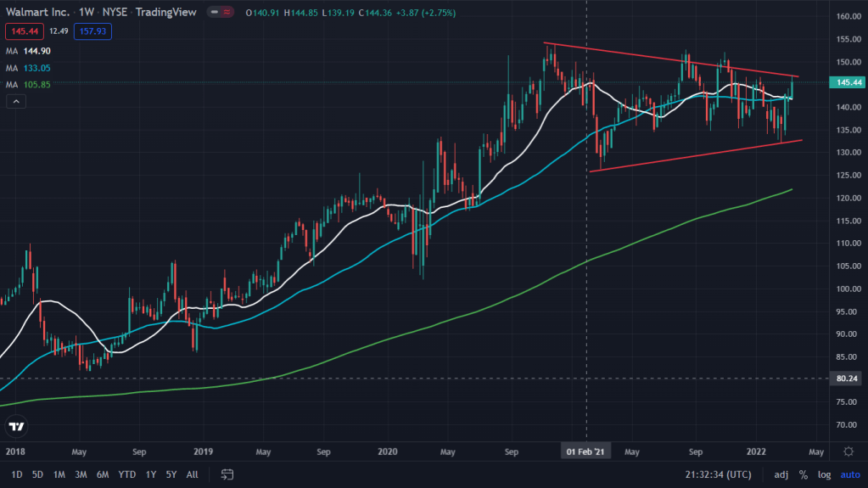Open the Go to date calendar icon
Image resolution: width=868 pixels, height=488 pixels.
(227, 474)
